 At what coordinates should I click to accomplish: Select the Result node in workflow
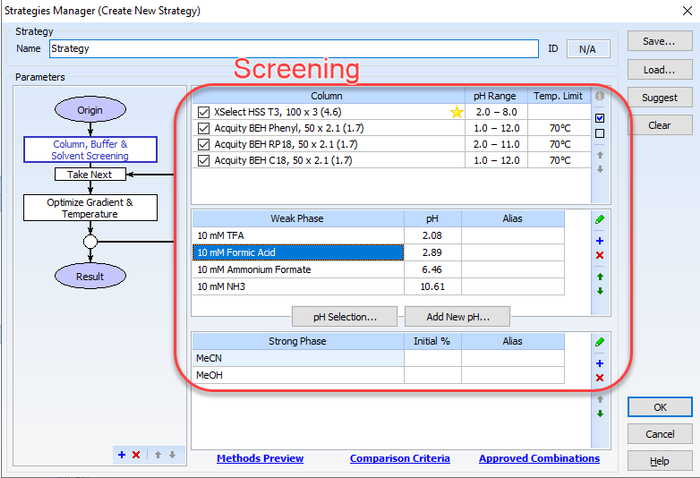pyautogui.click(x=90, y=276)
